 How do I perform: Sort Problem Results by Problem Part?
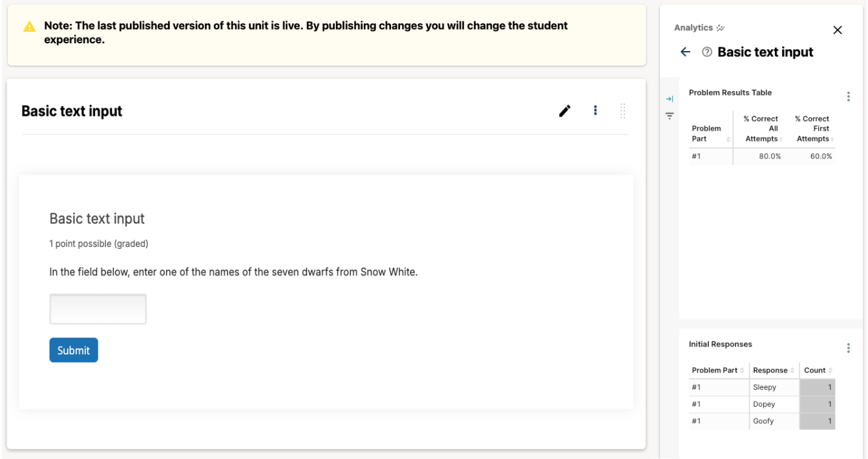(708, 134)
